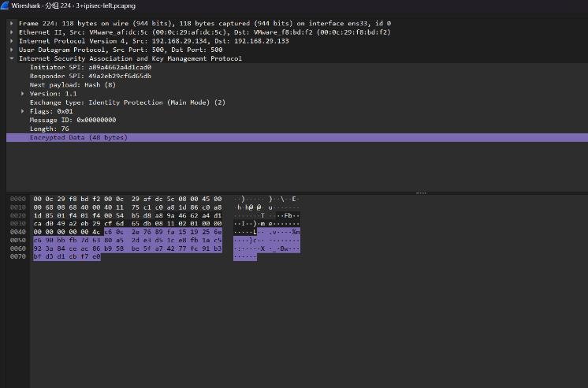Select the Initiator SPI field
The image size is (588, 388).
tap(91, 67)
